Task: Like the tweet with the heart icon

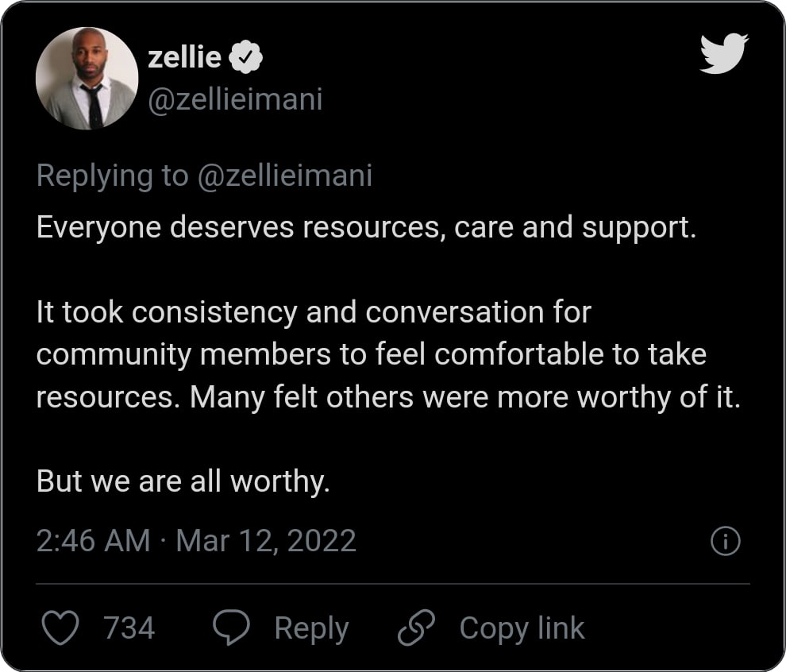Action: tap(60, 628)
